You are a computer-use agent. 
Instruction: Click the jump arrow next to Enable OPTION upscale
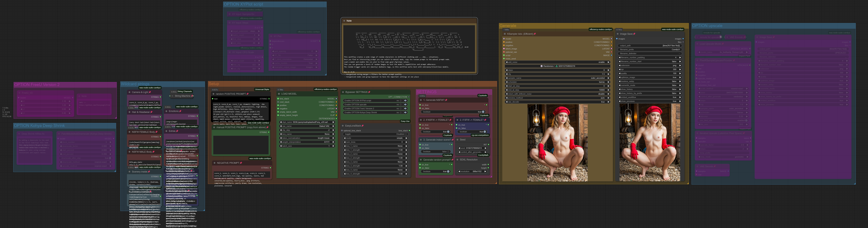(405, 105)
